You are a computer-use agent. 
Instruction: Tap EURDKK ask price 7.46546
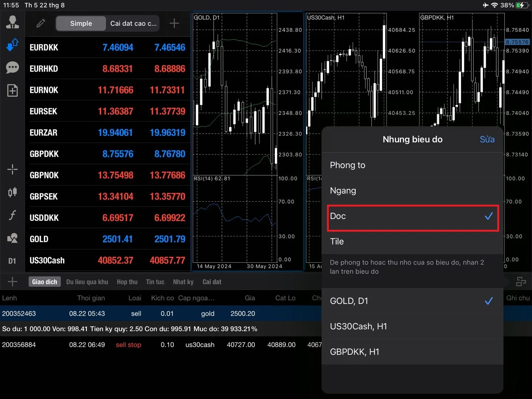(170, 47)
